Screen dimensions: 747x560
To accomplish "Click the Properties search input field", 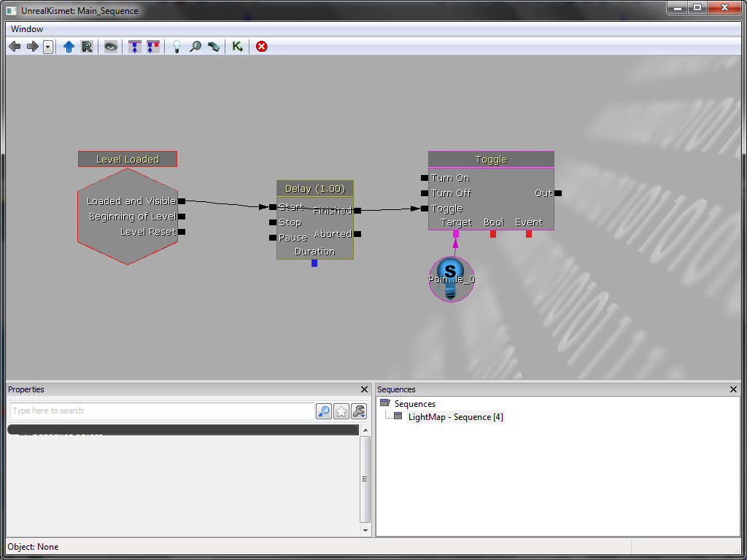I will pyautogui.click(x=162, y=411).
